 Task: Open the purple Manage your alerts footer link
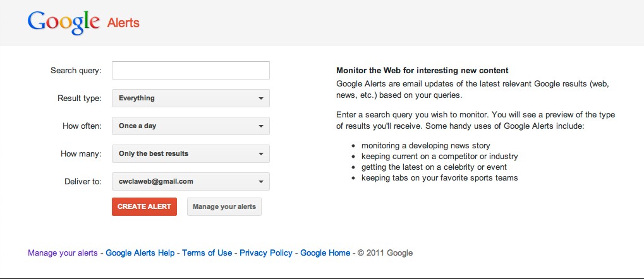tap(63, 252)
